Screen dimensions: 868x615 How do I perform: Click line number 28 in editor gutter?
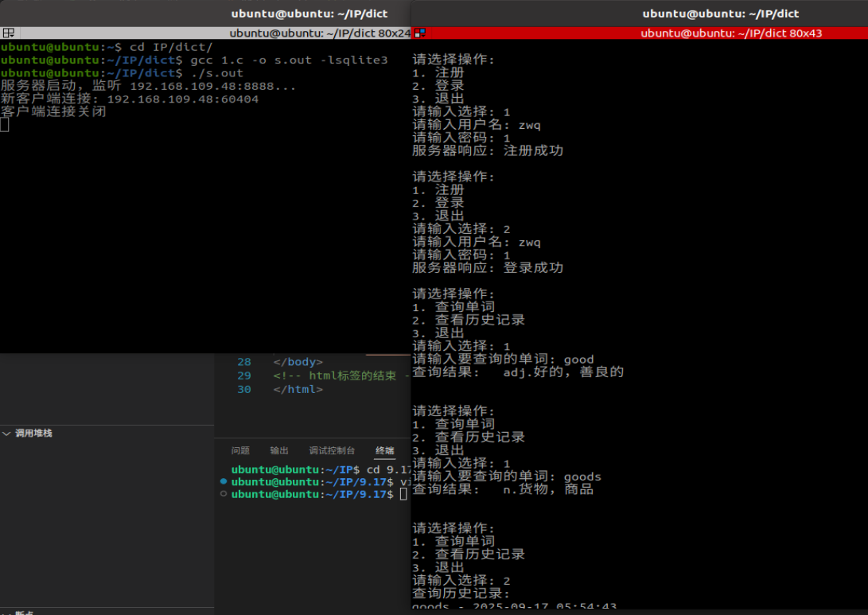point(244,362)
